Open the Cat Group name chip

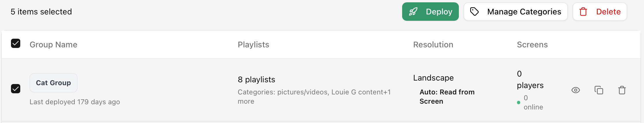pos(54,83)
